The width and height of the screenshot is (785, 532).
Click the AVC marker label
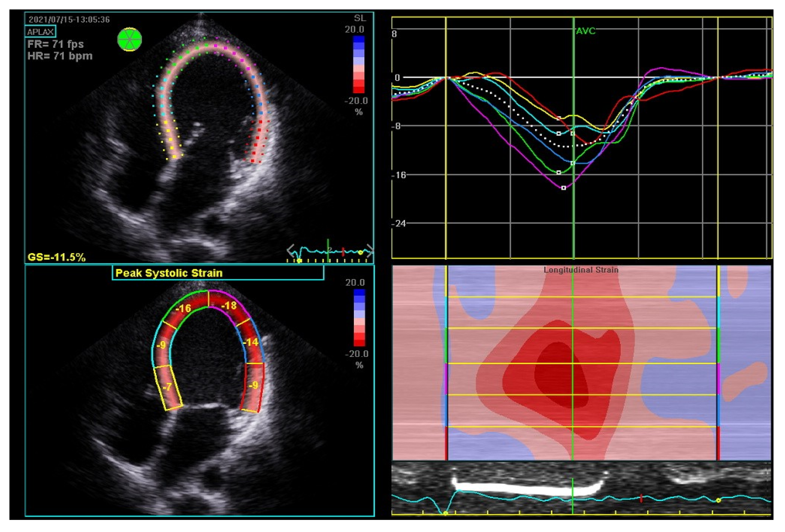pyautogui.click(x=585, y=31)
